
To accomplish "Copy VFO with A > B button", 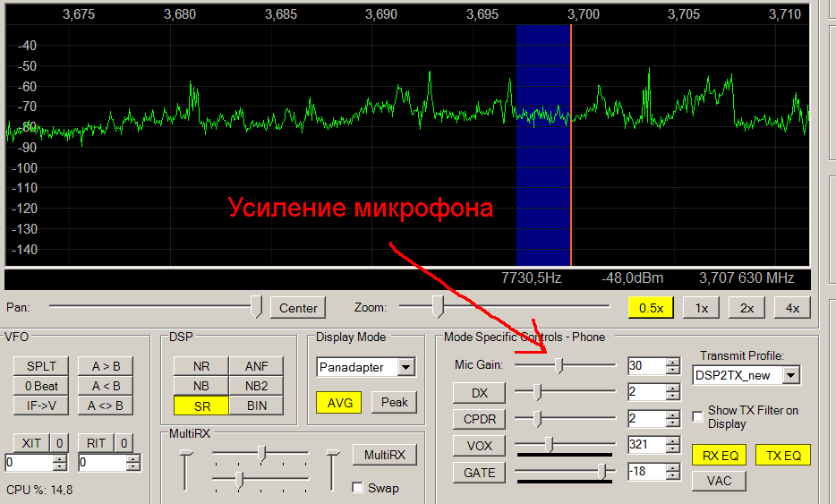I will click(105, 366).
